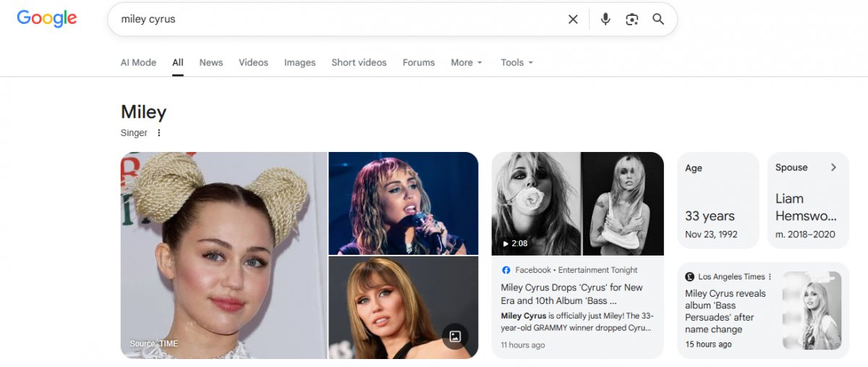Click the Los Angeles Times logo icon
This screenshot has width=868, height=367.
690,277
